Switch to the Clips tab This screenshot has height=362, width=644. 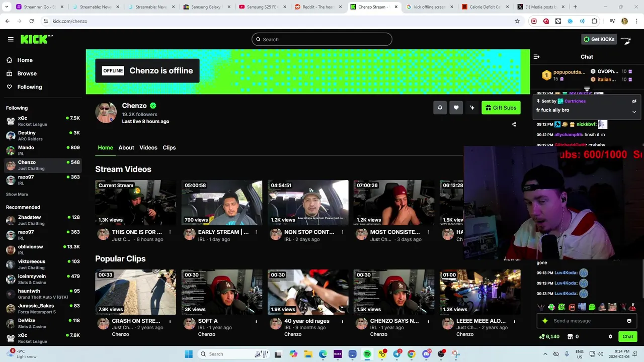coord(169,147)
